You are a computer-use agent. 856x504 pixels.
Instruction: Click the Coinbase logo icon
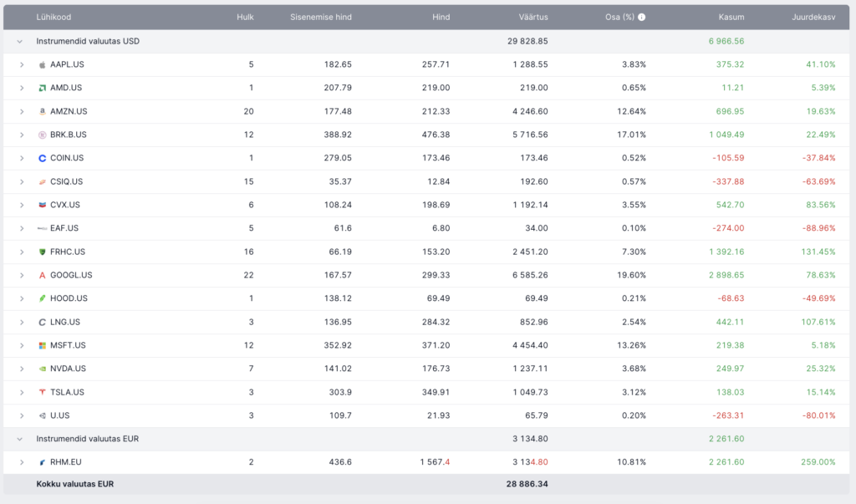point(42,158)
